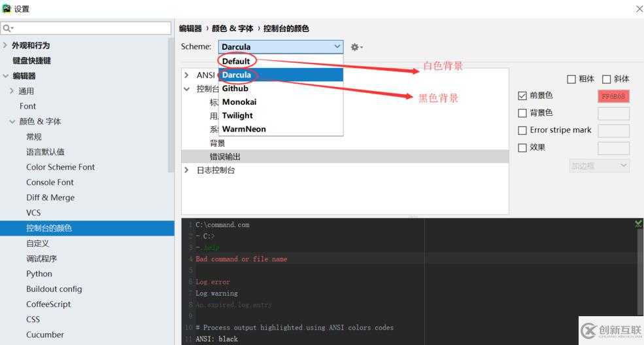Select 控制台的颜色 in settings tree

point(87,228)
